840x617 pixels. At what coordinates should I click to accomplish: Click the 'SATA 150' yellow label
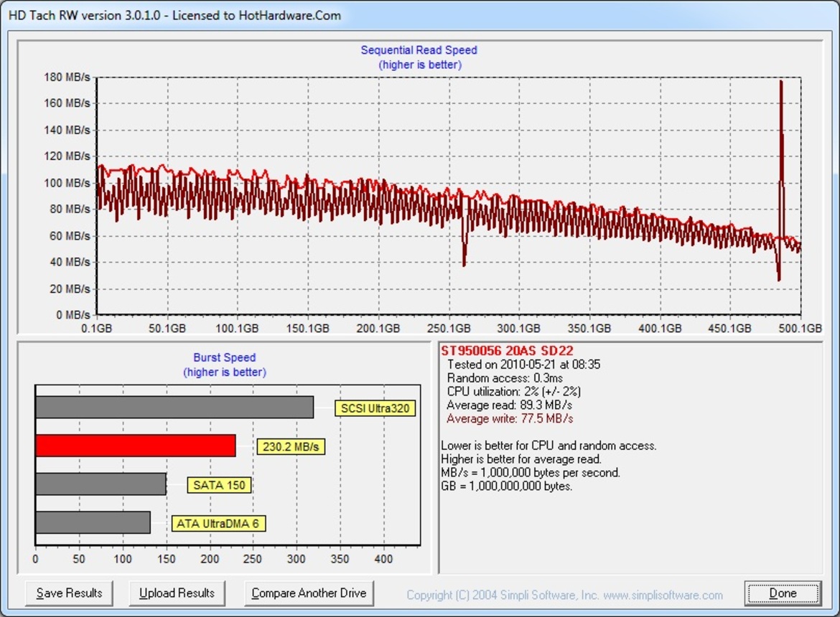[x=219, y=486]
